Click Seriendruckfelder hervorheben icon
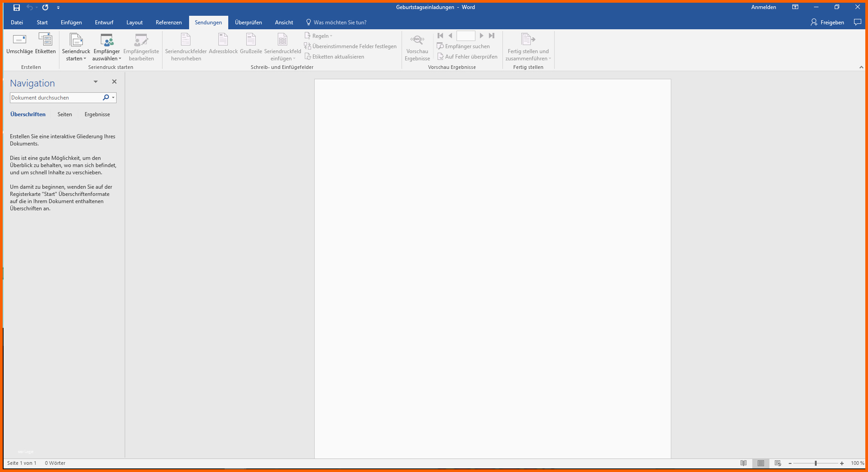868x472 pixels. [186, 47]
